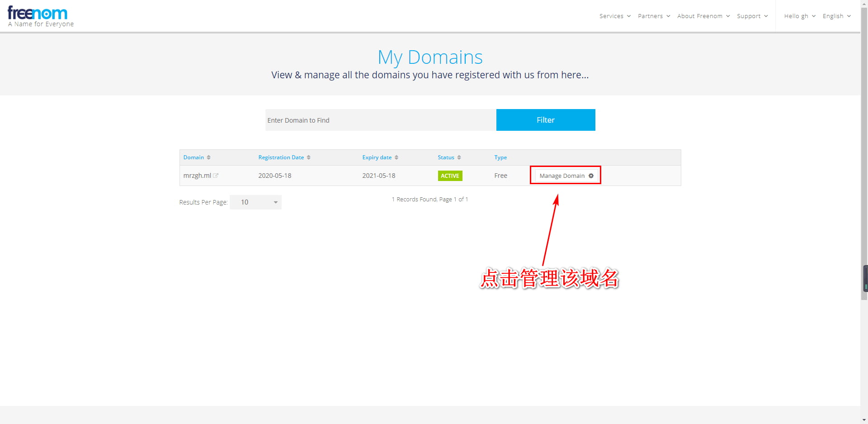This screenshot has width=868, height=424.
Task: Open the Partners menu
Action: click(x=654, y=16)
